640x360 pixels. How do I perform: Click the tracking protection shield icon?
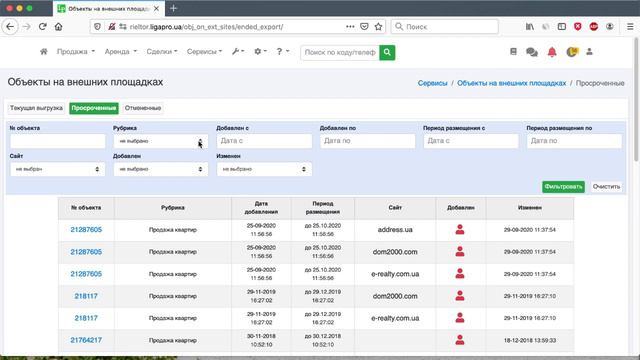[97, 27]
